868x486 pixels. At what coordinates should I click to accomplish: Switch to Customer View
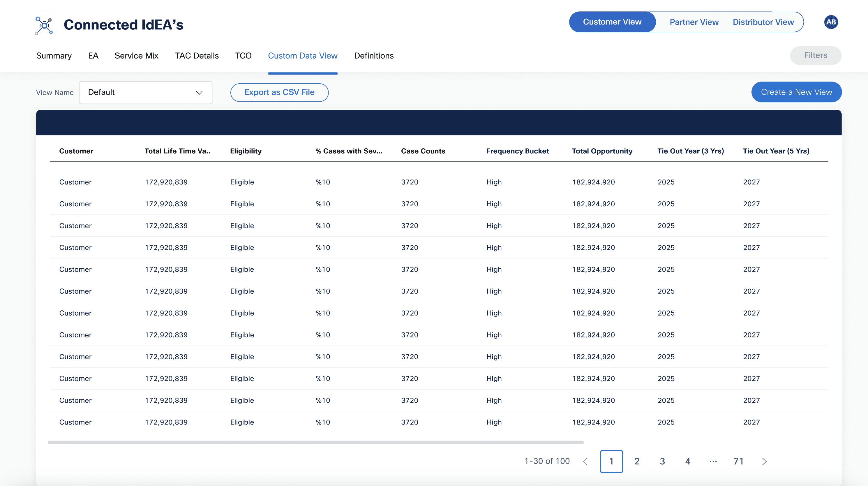[612, 22]
